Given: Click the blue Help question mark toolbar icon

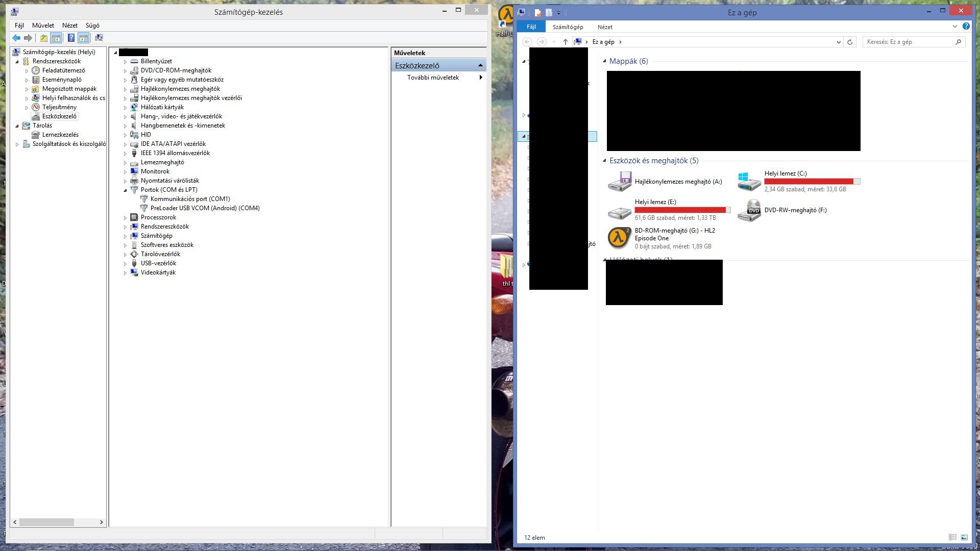Looking at the screenshot, I should click(71, 38).
